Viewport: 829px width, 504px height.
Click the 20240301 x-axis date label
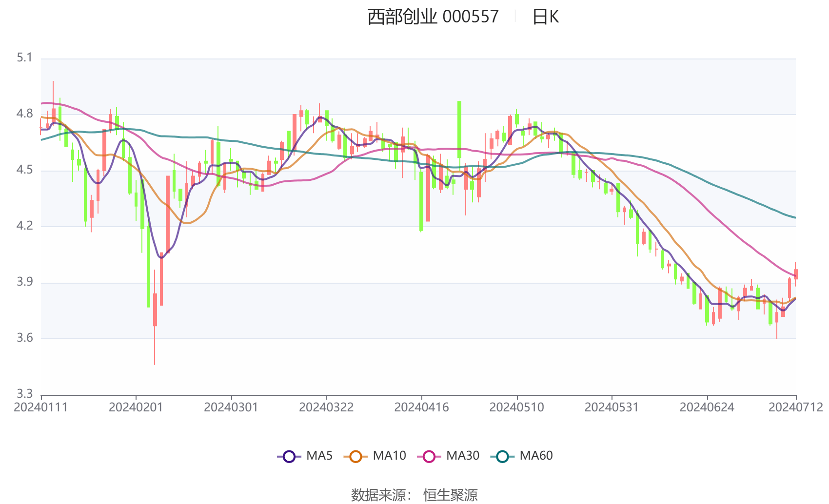point(231,407)
